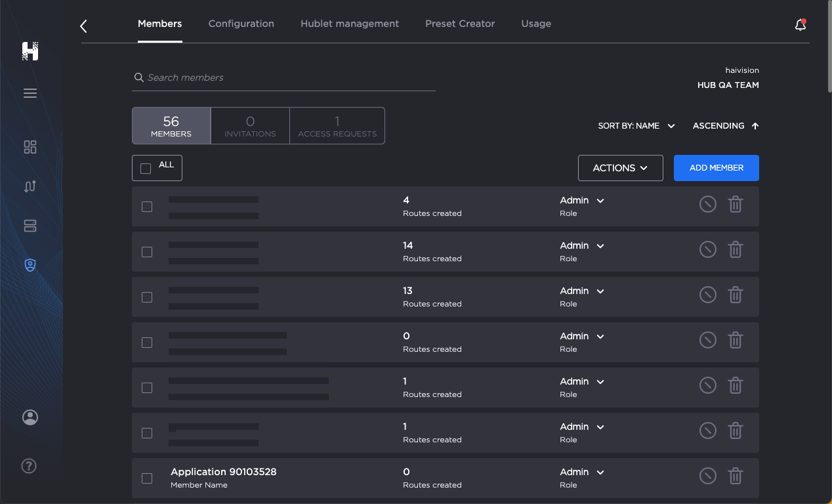The height and width of the screenshot is (504, 832).
Task: Open the help icon at the bottom
Action: coord(28,466)
